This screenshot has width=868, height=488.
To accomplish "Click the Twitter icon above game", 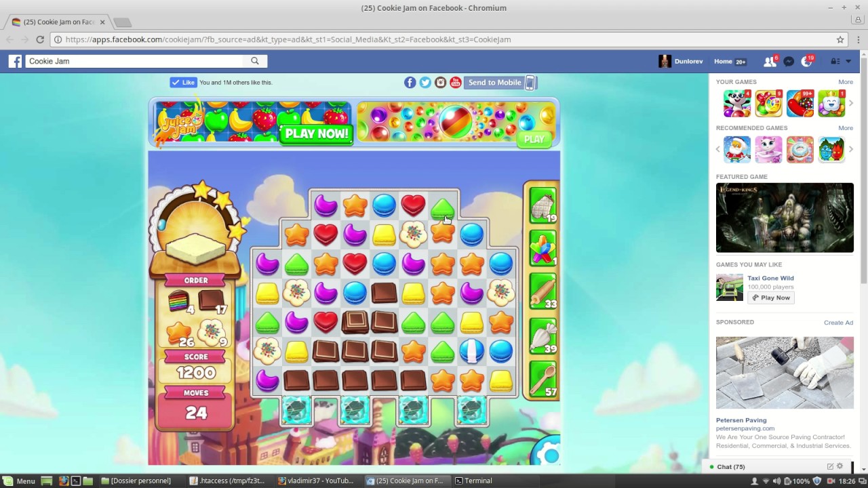I will coord(425,83).
